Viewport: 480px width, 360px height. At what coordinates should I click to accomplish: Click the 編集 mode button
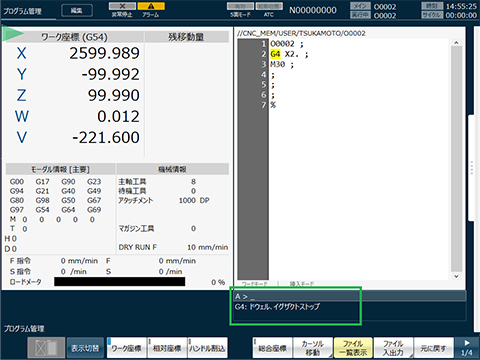77,11
